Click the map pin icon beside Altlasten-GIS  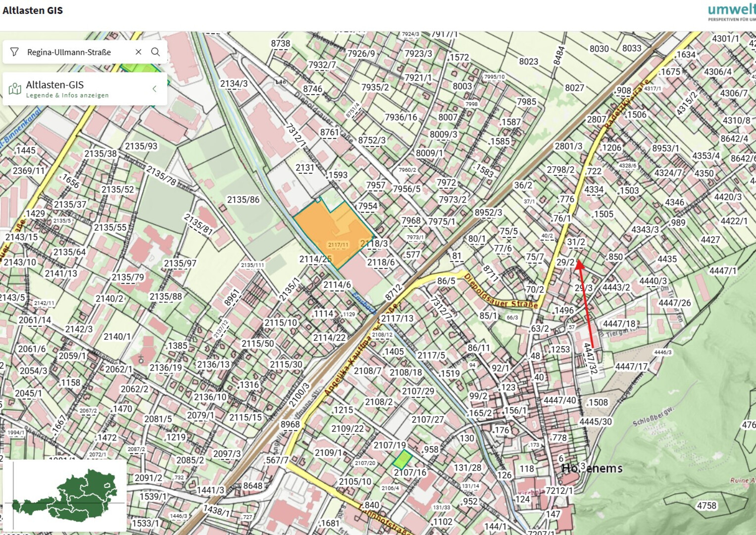[15, 89]
